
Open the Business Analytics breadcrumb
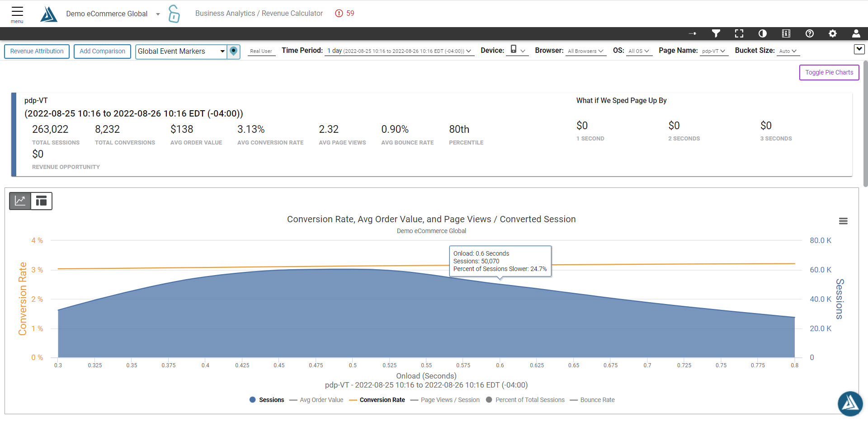pos(225,14)
